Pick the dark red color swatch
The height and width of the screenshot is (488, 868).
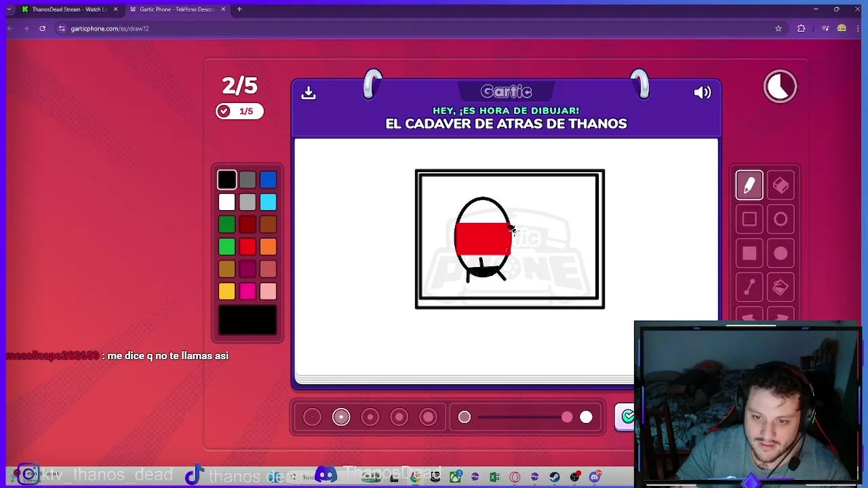coord(248,224)
